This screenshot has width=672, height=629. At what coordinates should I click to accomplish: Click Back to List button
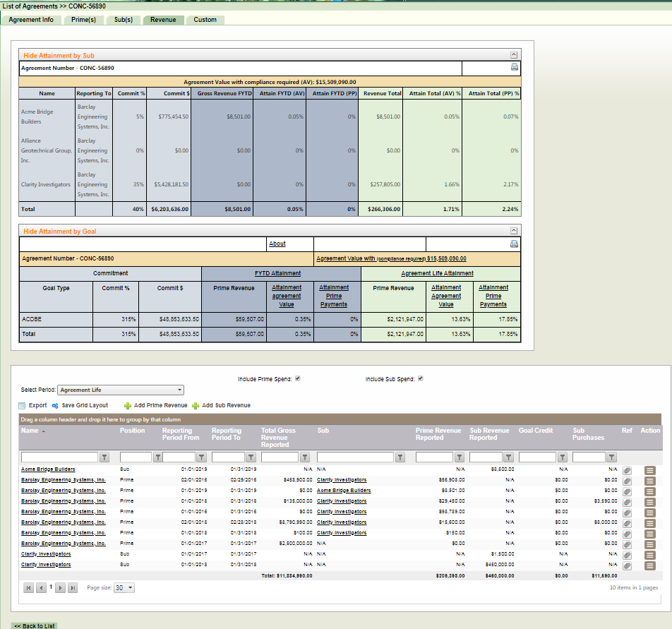[34, 625]
